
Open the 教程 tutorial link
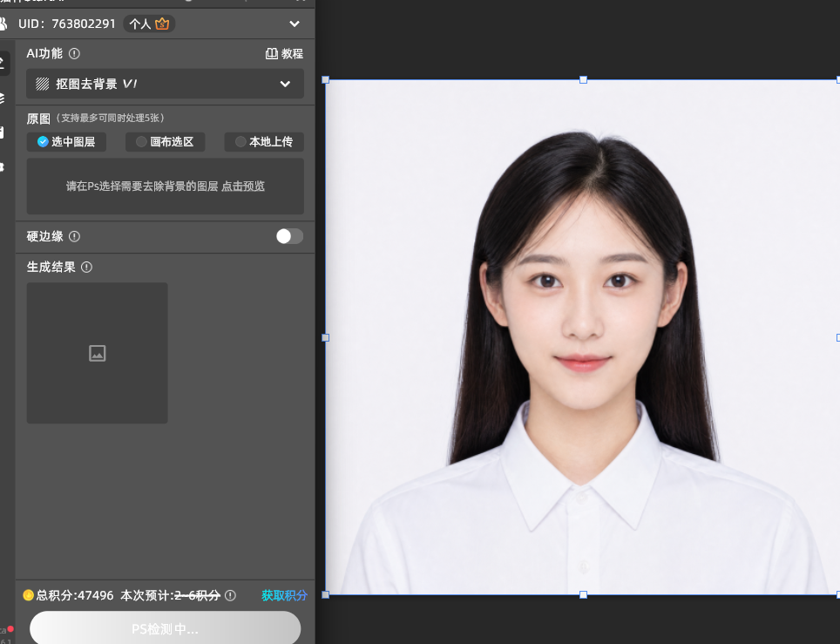coord(284,53)
